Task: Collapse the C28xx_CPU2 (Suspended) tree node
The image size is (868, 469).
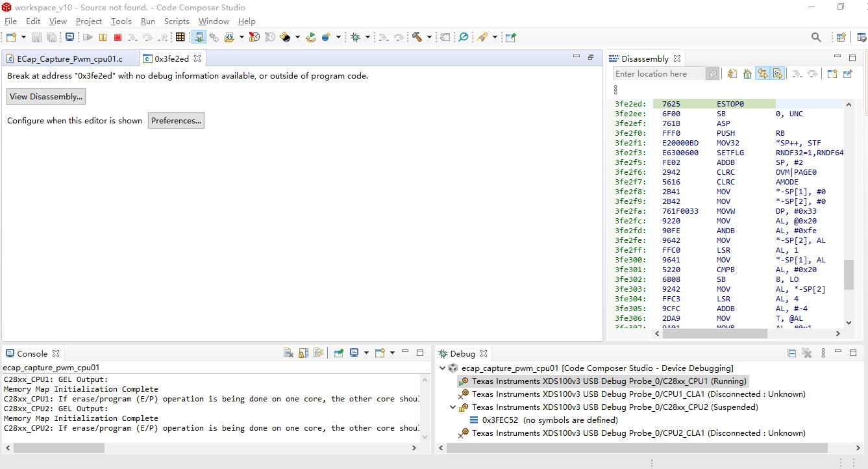Action: click(x=453, y=407)
